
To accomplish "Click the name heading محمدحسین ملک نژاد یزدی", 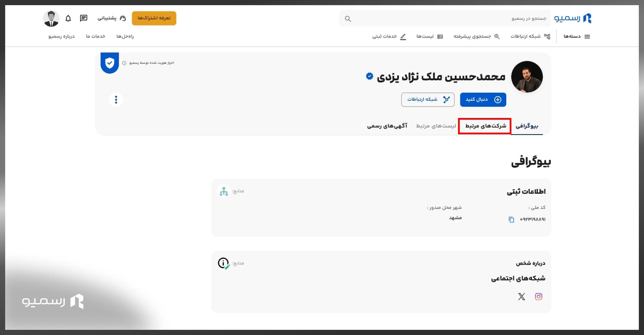I will tap(441, 77).
